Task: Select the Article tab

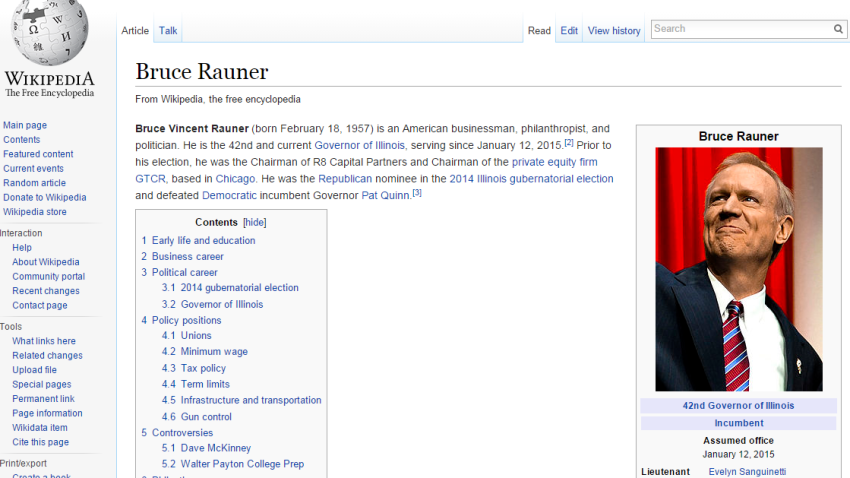Action: (135, 30)
